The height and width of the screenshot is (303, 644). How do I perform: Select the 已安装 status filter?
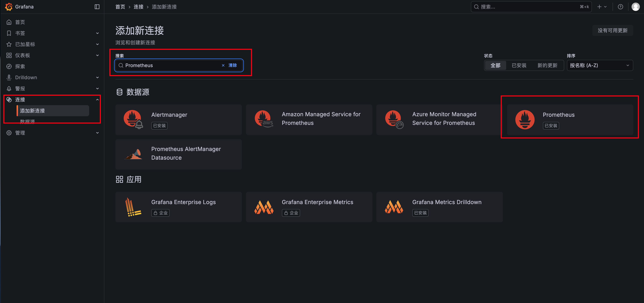pyautogui.click(x=519, y=65)
